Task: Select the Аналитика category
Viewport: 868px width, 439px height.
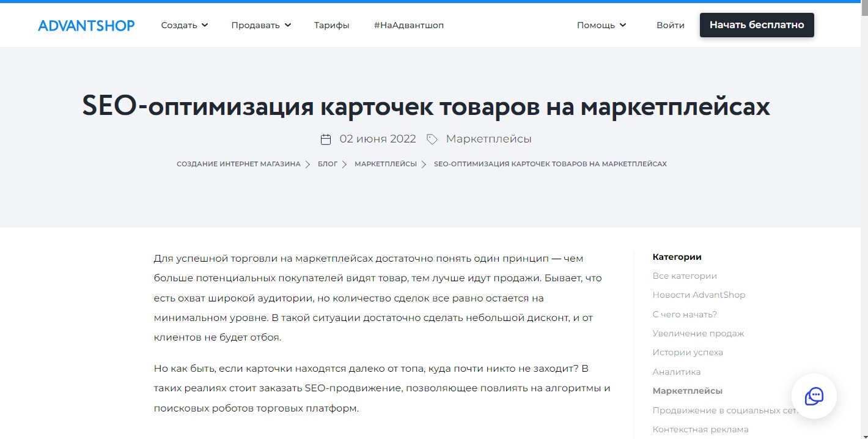Action: 677,372
